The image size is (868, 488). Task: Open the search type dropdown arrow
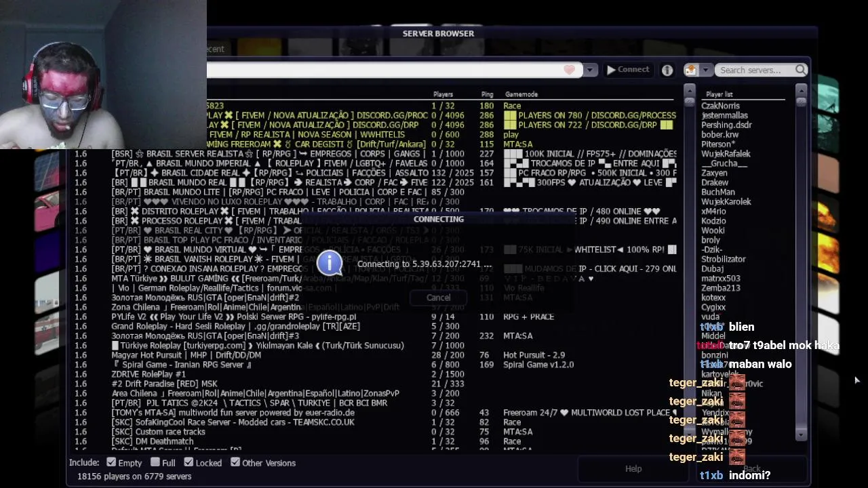click(705, 70)
